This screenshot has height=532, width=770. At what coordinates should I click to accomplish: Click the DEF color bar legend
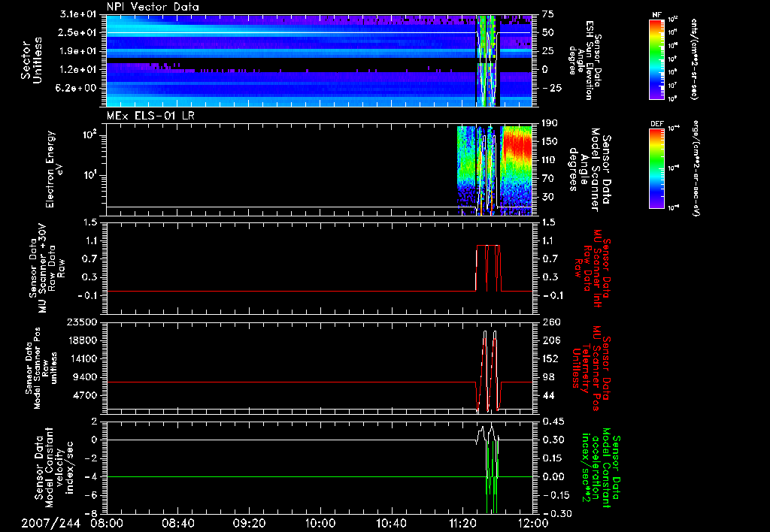pos(656,168)
